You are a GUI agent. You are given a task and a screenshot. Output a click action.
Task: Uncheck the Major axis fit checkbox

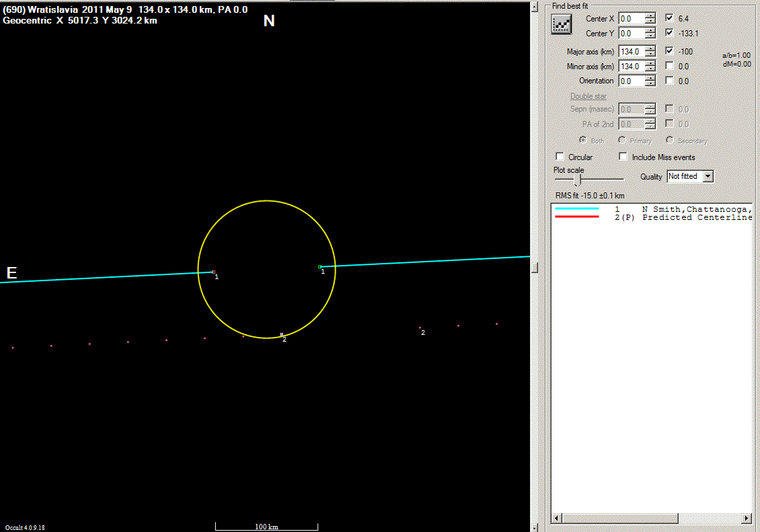669,51
